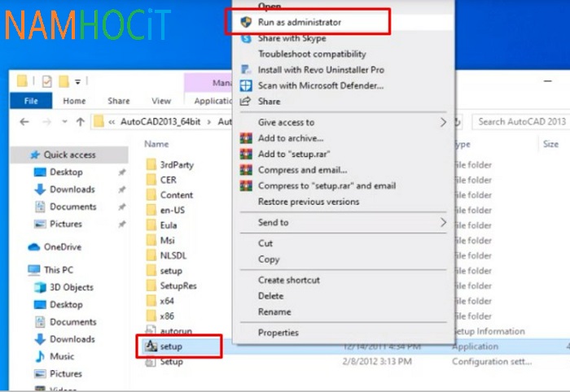The image size is (570, 392).
Task: Select the Content folder
Action: pyautogui.click(x=177, y=195)
